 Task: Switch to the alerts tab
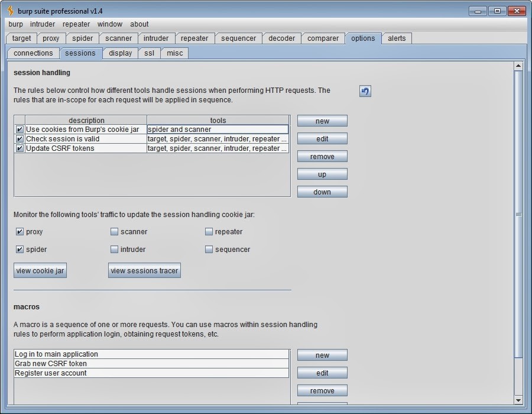397,38
